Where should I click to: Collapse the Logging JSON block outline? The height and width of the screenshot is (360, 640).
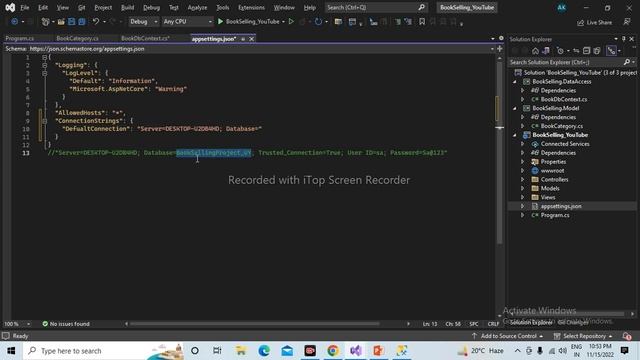[44, 65]
